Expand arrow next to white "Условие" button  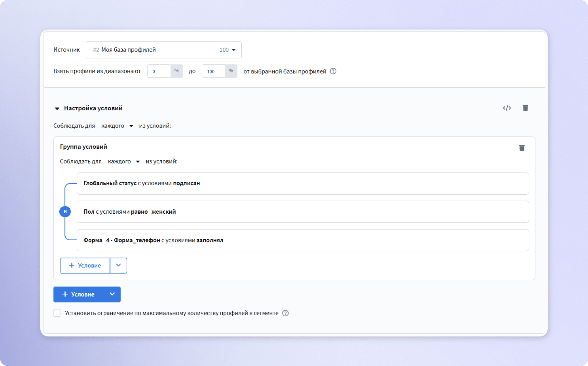point(118,265)
